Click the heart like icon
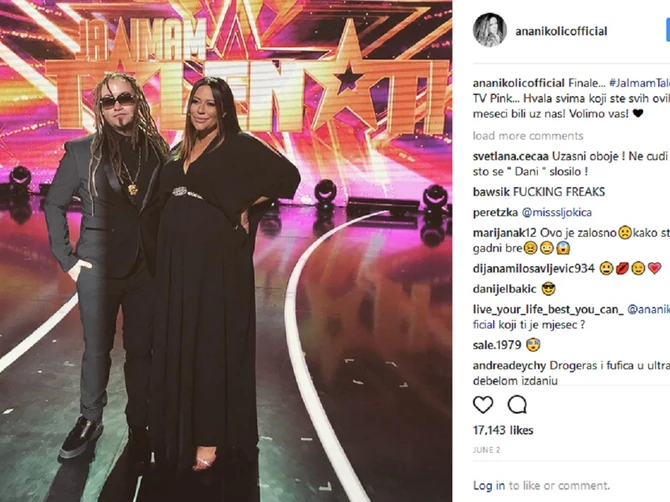Screen dimensions: 670x502 pos(483,405)
